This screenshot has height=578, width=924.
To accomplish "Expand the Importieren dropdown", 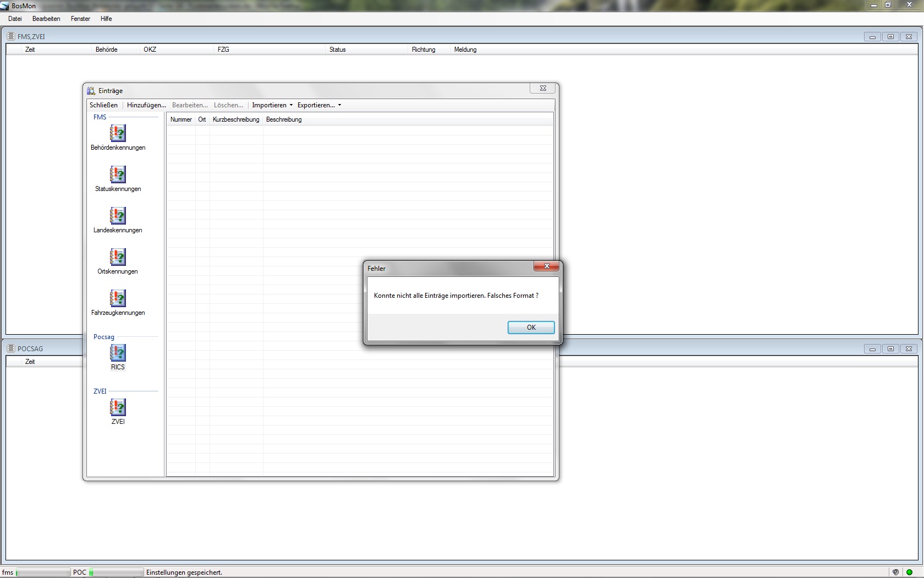I will [272, 105].
